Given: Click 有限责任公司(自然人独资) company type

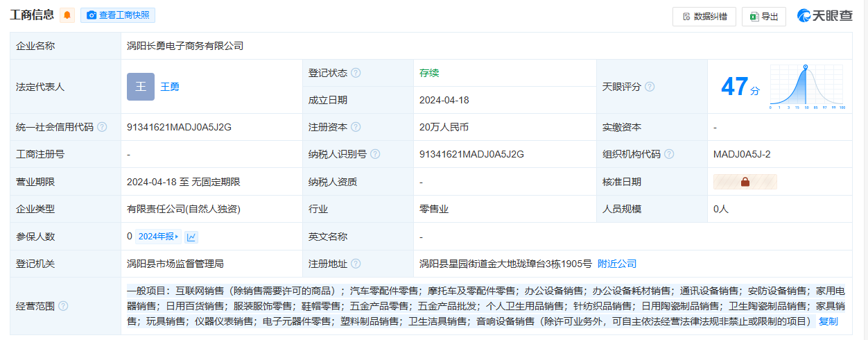Looking at the screenshot, I should (184, 209).
